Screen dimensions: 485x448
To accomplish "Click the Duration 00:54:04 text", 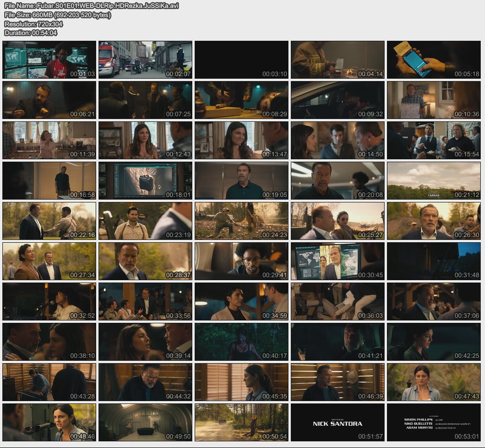I will (x=31, y=33).
